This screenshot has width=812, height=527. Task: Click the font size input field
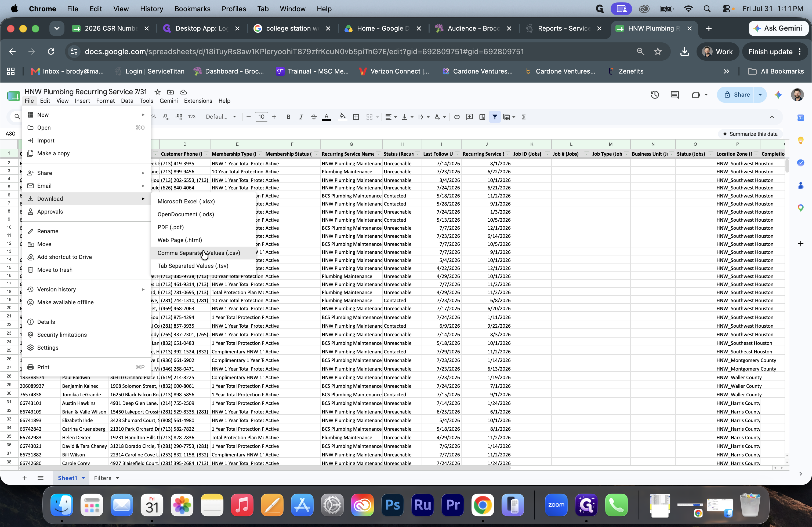(261, 117)
